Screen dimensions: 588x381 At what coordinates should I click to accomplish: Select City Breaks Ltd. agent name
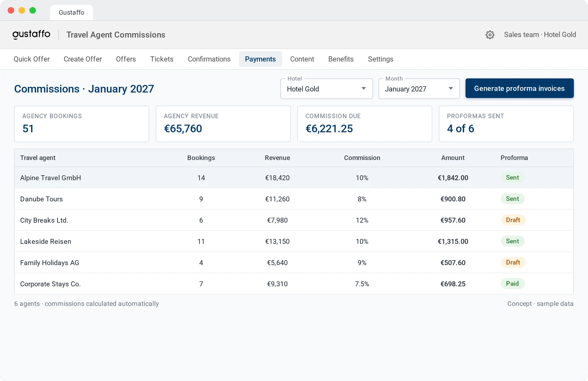pyautogui.click(x=44, y=220)
